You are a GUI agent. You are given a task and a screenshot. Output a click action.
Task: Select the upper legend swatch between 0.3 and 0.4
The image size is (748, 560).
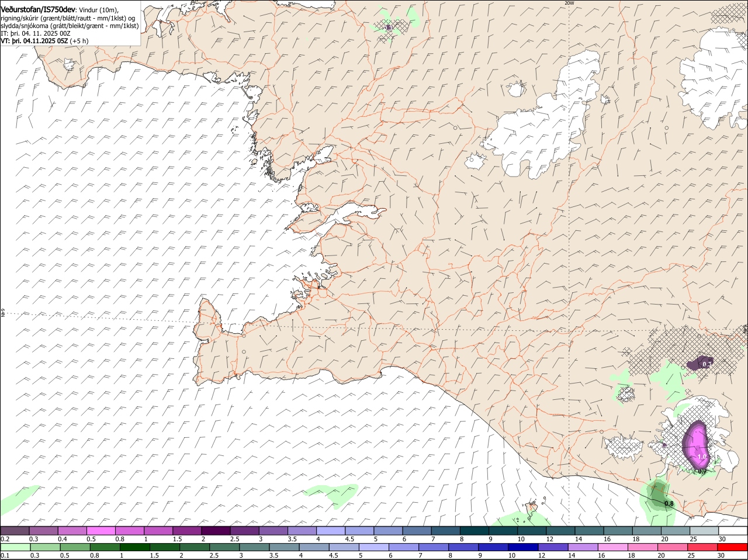[44, 531]
